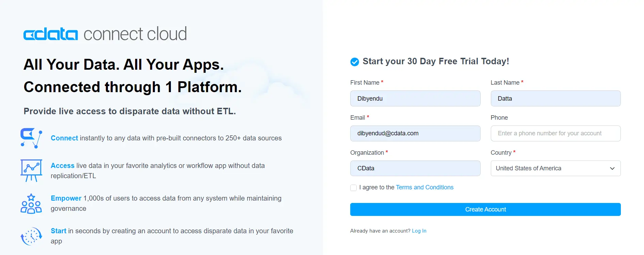Image resolution: width=644 pixels, height=255 pixels.
Task: Click the Access analytics chart board icon
Action: pyautogui.click(x=31, y=170)
